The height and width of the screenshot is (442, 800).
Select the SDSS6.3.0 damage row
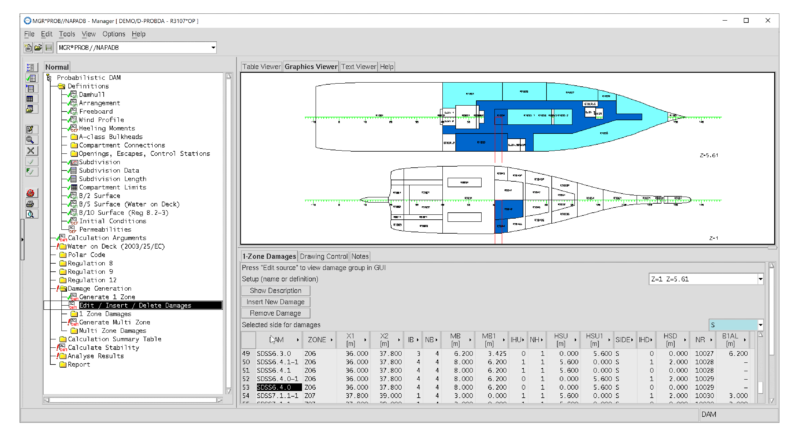[x=499, y=354]
